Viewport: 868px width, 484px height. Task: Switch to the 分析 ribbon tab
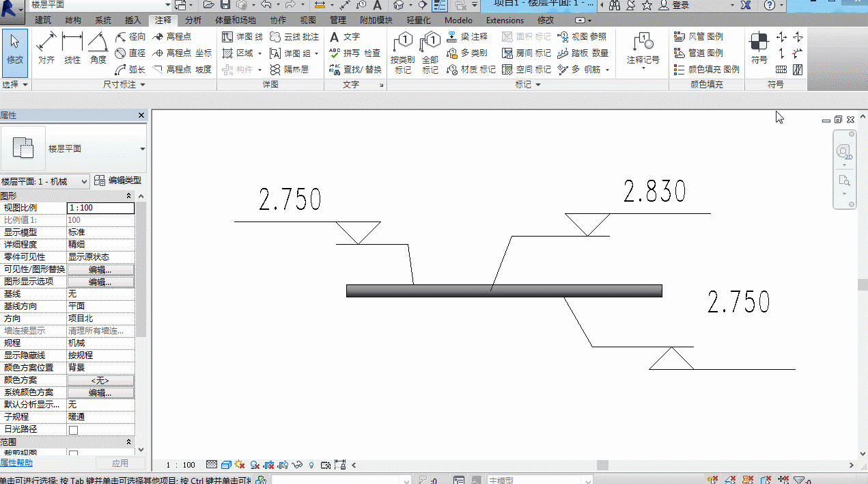coord(193,21)
